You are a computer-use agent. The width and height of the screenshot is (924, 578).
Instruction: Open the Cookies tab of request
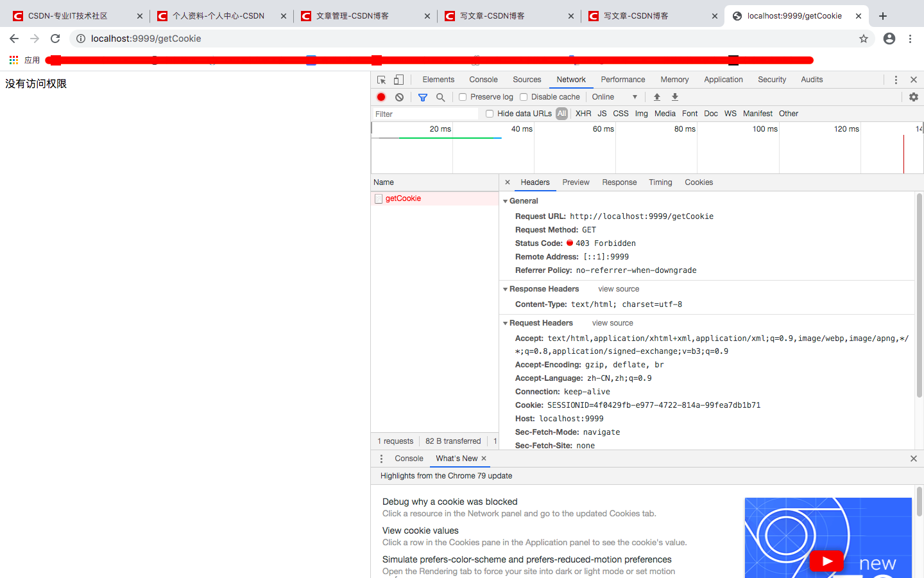(699, 182)
